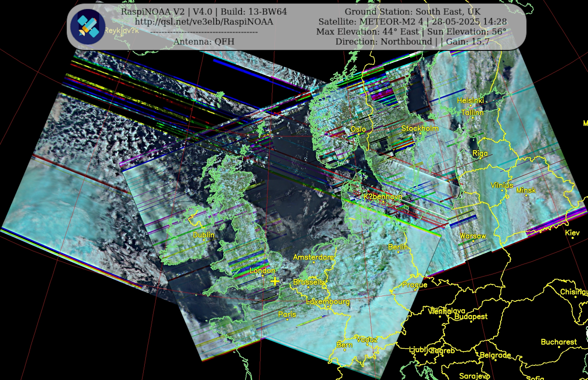Click the Warsaw city label
The height and width of the screenshot is (380, 588).
(473, 236)
